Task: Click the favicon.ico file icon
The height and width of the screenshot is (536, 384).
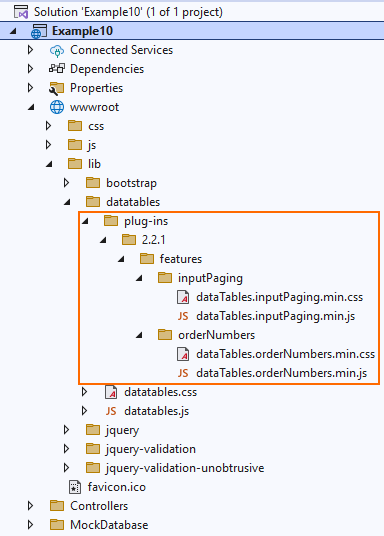Action: (75, 487)
